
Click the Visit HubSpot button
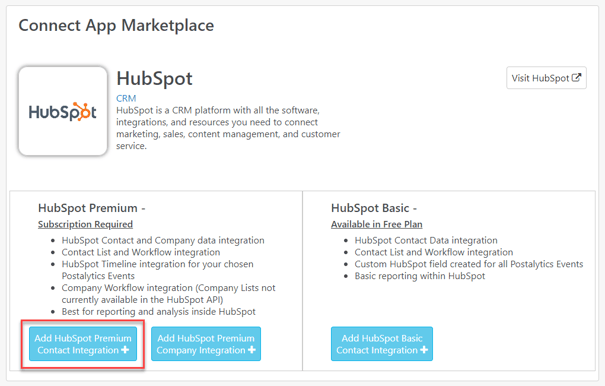point(546,78)
